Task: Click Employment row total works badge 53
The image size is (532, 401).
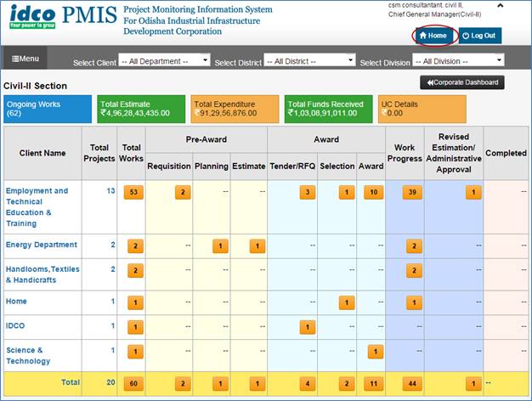Action: pyautogui.click(x=133, y=192)
